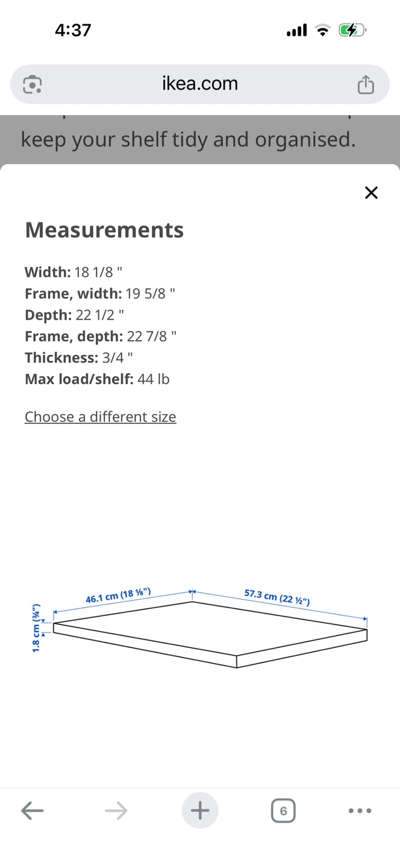Click the 'Choose a different size' link

pos(101,417)
